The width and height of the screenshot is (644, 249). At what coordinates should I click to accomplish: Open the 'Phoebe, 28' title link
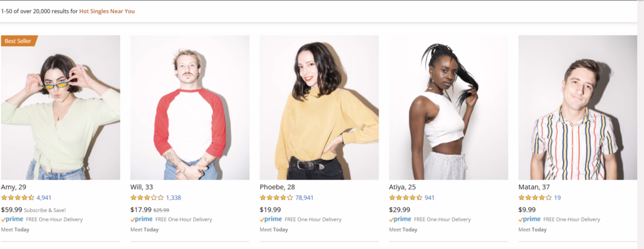click(x=277, y=187)
